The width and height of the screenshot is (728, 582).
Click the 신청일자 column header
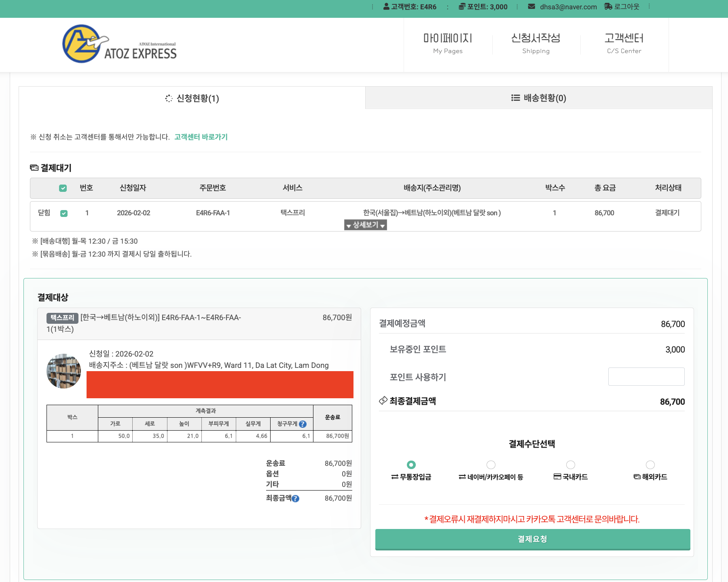point(133,188)
